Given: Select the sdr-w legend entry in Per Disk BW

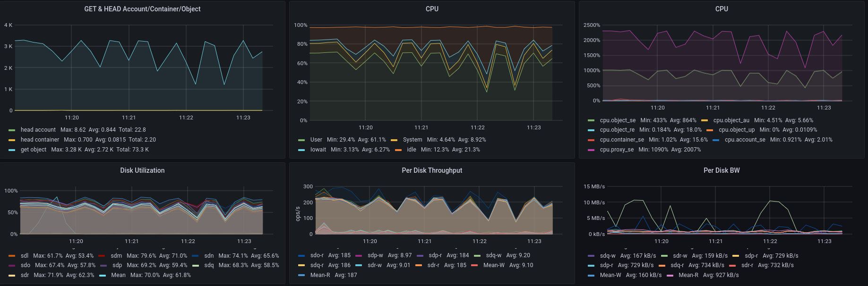Looking at the screenshot, I should click(x=680, y=256).
